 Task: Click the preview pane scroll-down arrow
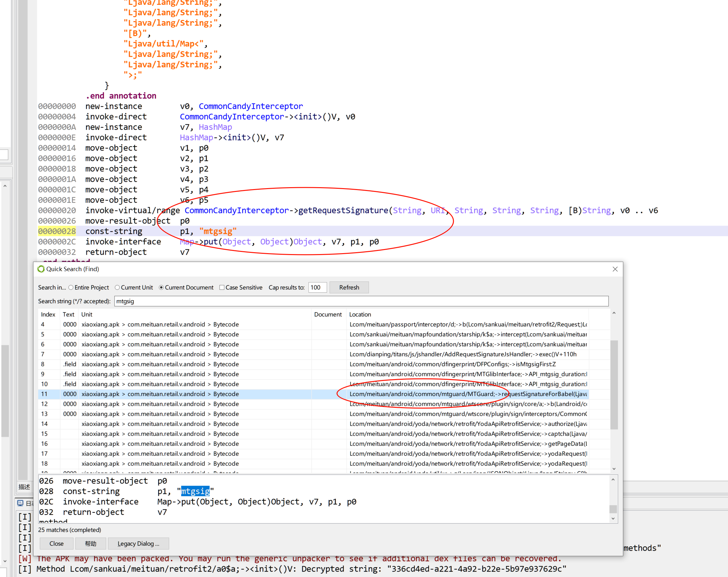tap(613, 519)
